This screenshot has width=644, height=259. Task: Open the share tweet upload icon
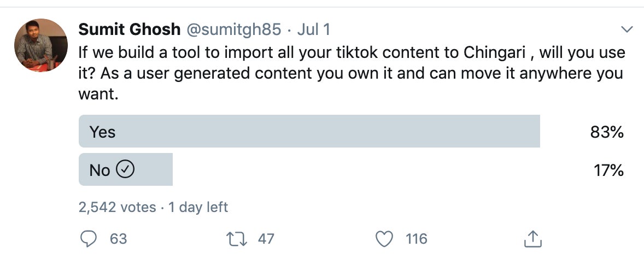(x=533, y=238)
